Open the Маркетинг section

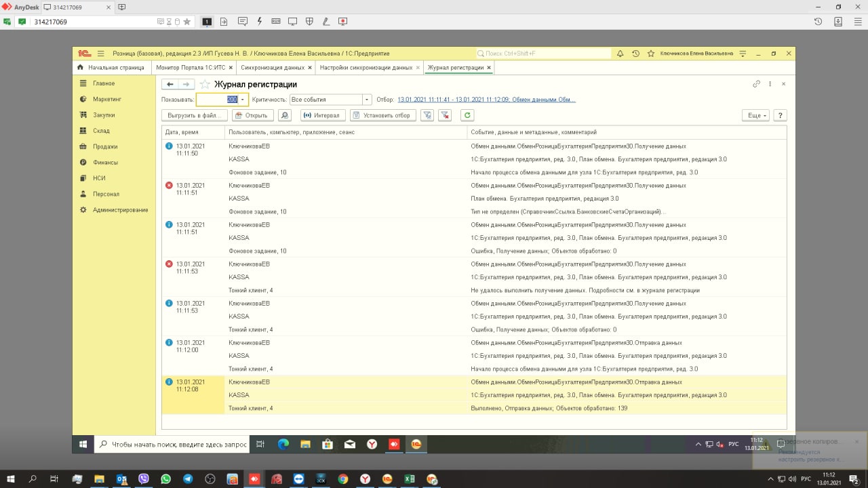tap(107, 99)
